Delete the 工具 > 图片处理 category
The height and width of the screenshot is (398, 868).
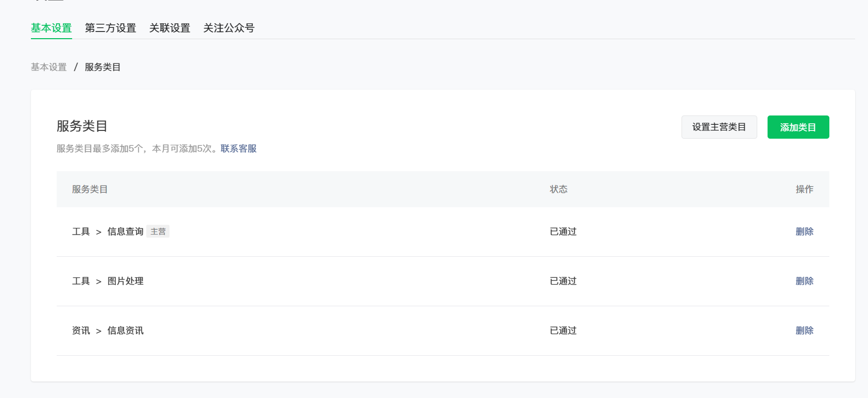tap(804, 281)
